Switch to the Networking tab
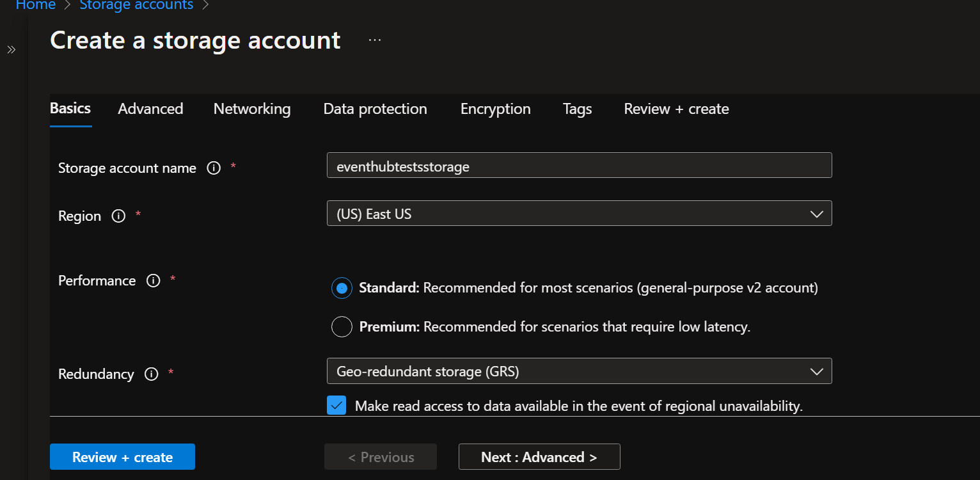Screen dimensions: 980x480 252,109
